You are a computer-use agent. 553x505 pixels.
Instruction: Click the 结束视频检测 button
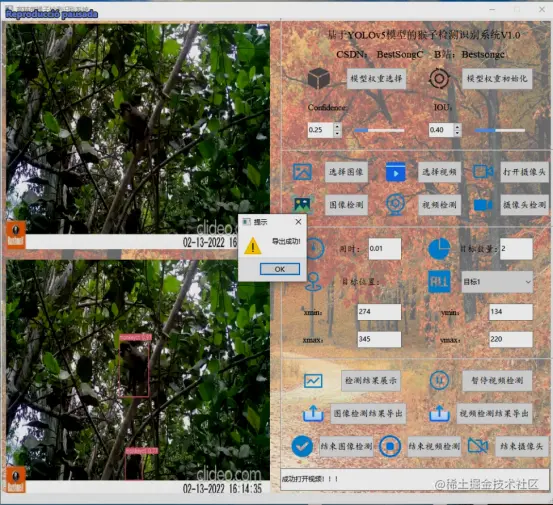434,446
